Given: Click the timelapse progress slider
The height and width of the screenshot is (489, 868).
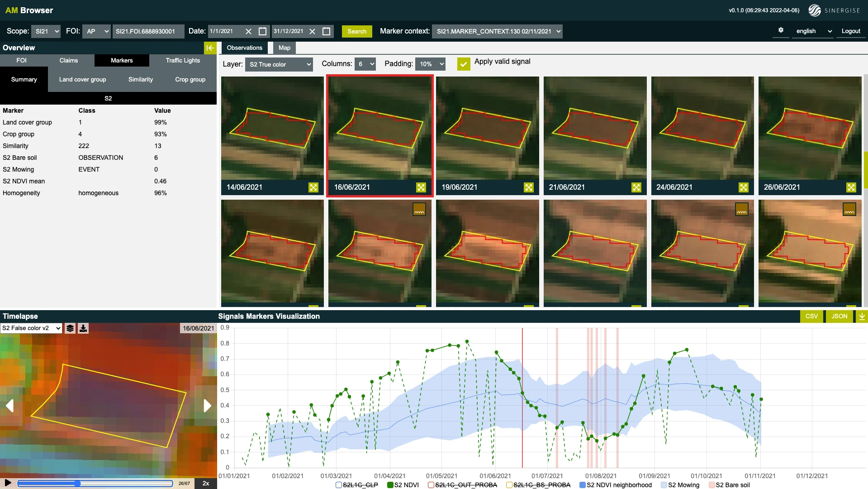Looking at the screenshot, I should [95, 484].
